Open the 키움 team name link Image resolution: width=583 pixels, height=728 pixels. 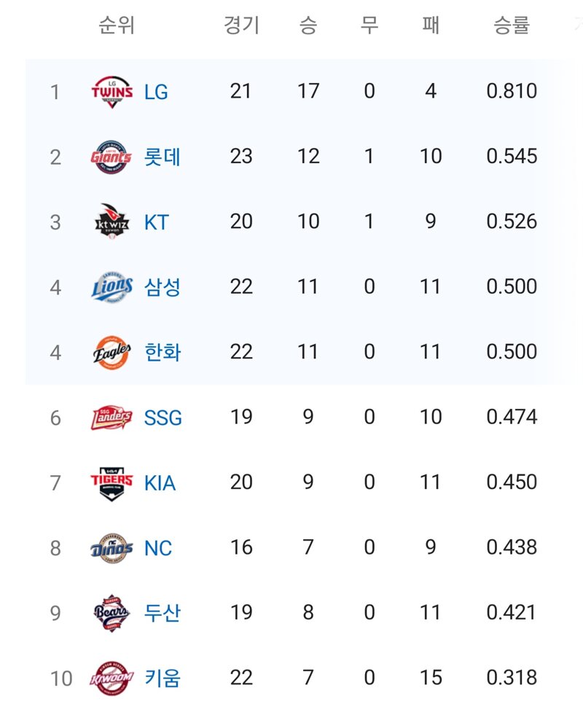click(162, 678)
